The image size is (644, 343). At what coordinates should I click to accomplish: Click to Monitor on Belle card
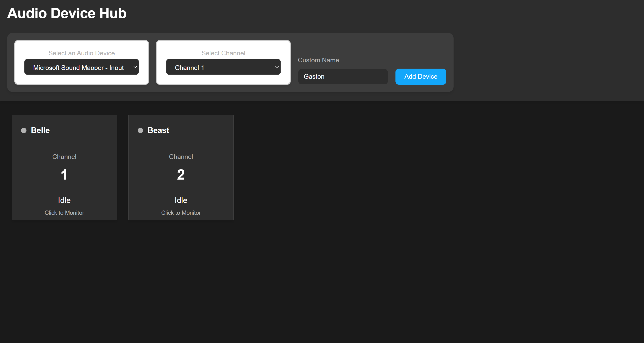64,213
